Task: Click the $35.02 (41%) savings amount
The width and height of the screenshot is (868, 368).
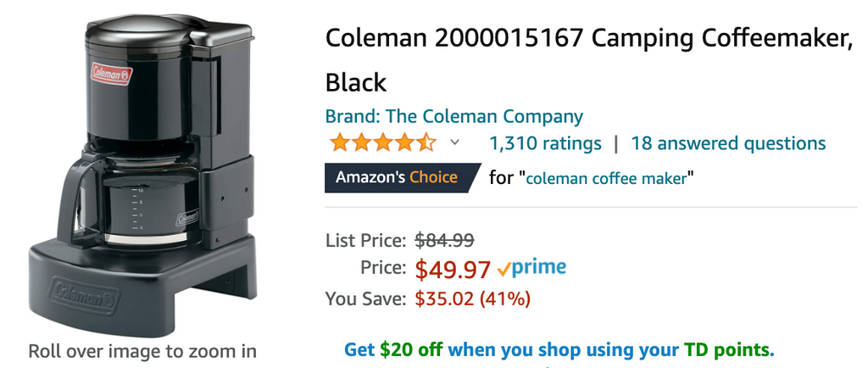Action: (472, 298)
